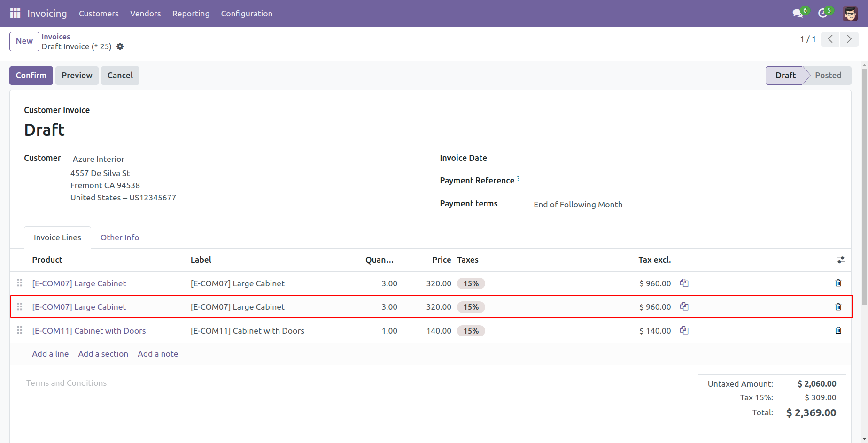This screenshot has width=868, height=443.
Task: Open product [E-COM11] Cabinet with Doors
Action: 89,331
